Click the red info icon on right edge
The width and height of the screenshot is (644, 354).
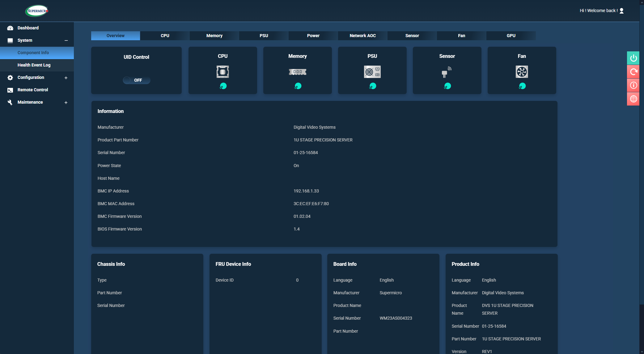pos(633,85)
